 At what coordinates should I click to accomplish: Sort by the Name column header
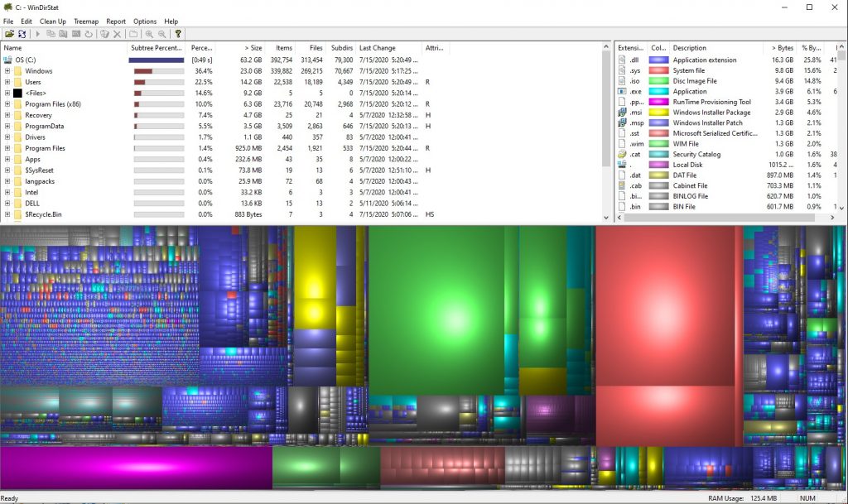[64, 48]
